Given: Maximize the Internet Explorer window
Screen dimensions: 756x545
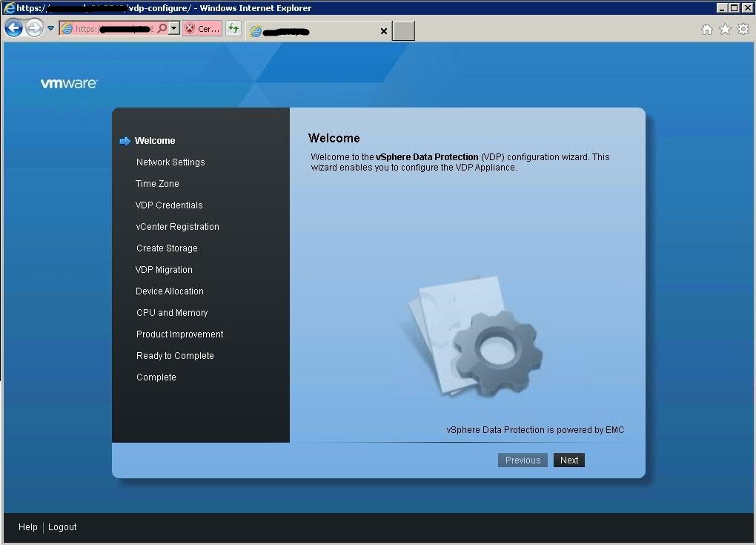Looking at the screenshot, I should coord(734,7).
